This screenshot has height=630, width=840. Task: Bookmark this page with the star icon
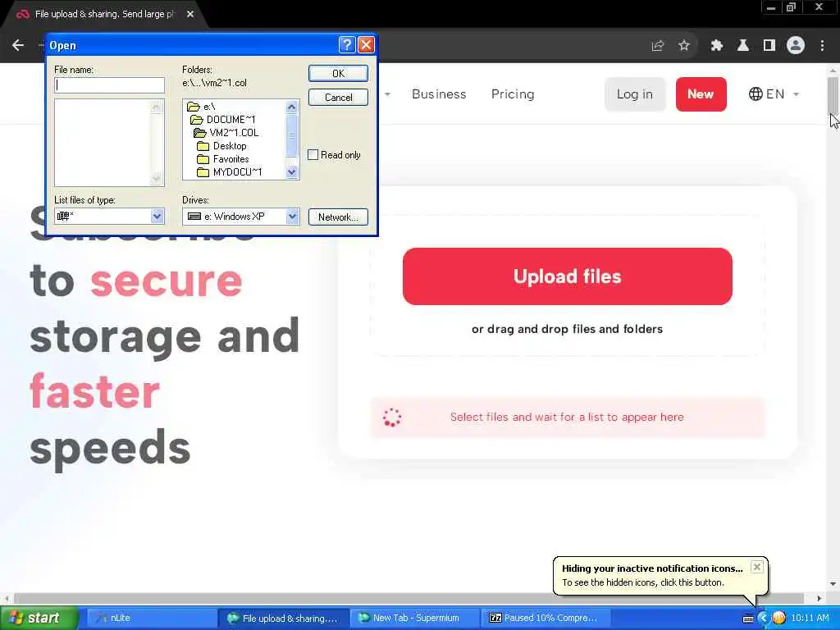(683, 46)
